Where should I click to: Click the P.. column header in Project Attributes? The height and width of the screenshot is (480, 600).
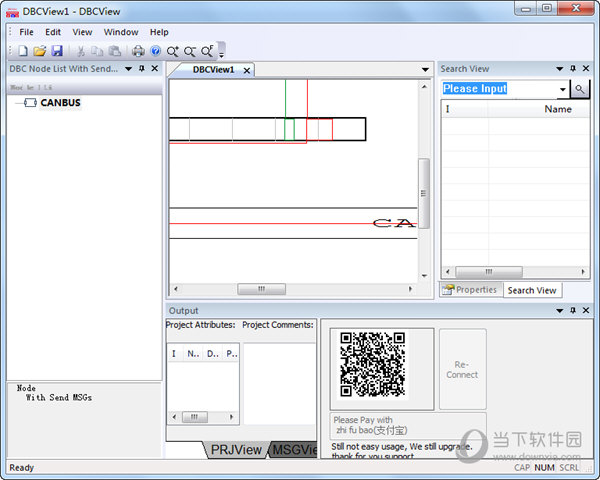coord(232,354)
